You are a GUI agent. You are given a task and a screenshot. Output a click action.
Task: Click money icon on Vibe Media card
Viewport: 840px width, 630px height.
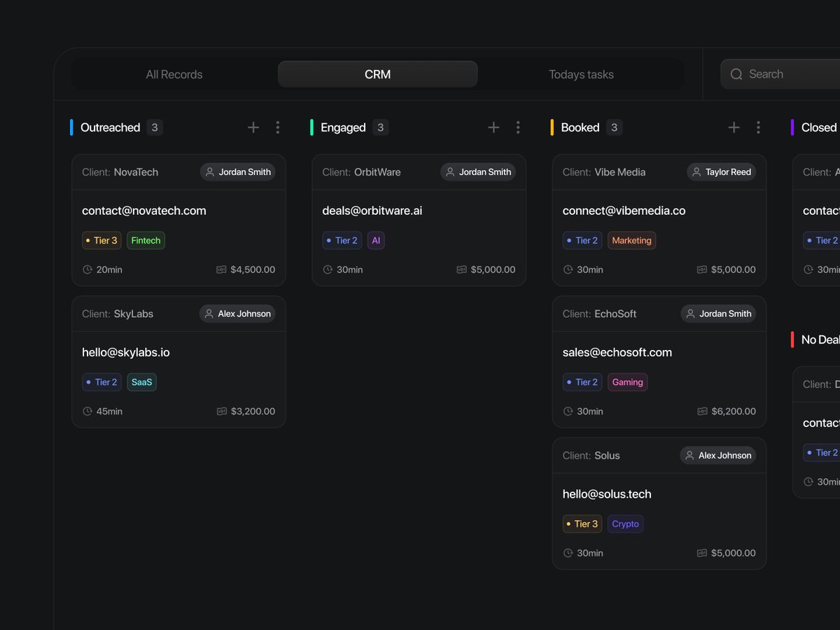click(702, 269)
